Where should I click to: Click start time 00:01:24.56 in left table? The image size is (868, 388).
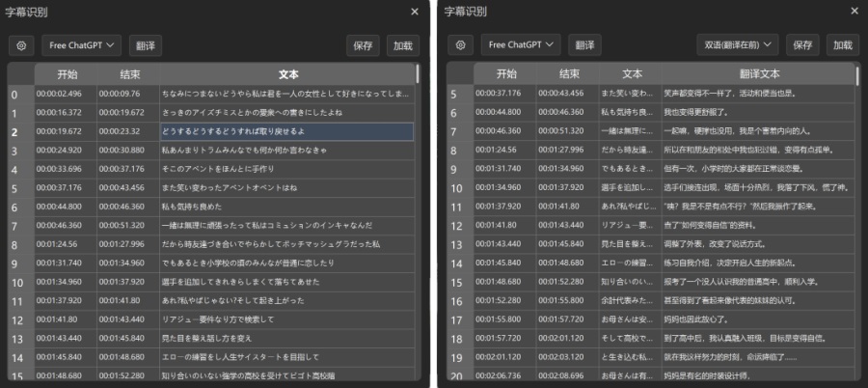click(x=66, y=244)
